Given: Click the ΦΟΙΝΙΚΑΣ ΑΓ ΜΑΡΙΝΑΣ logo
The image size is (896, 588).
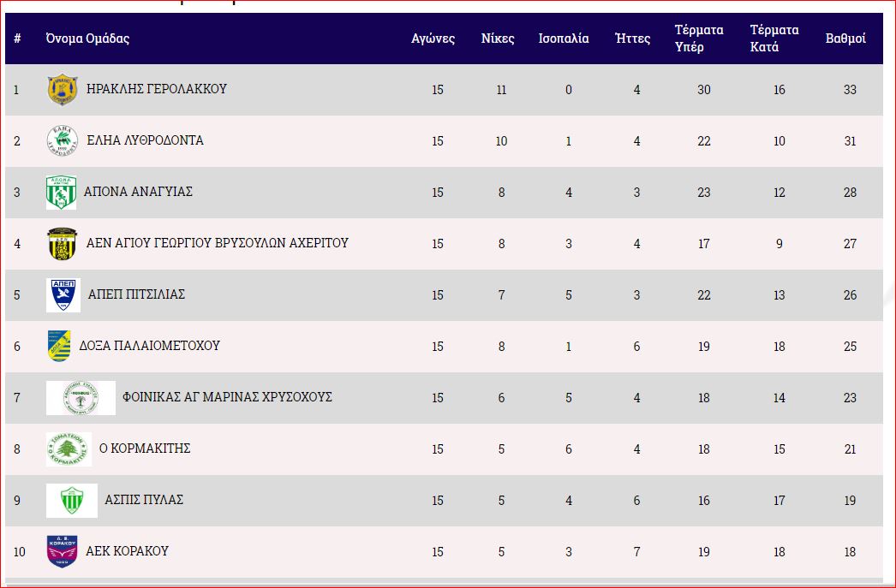Looking at the screenshot, I should tap(81, 398).
